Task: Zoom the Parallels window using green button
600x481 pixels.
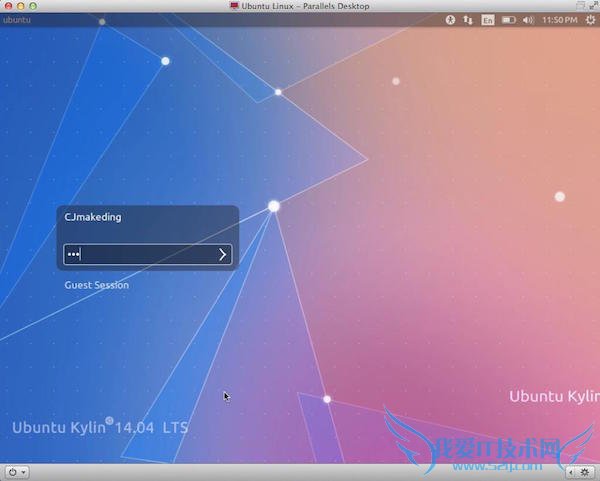Action: pyautogui.click(x=33, y=6)
